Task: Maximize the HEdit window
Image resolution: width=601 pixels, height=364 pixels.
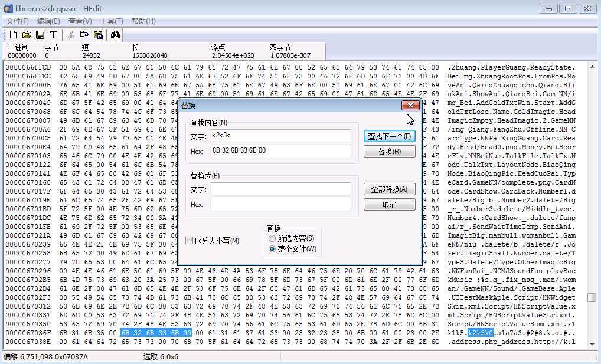Action: pos(568,8)
